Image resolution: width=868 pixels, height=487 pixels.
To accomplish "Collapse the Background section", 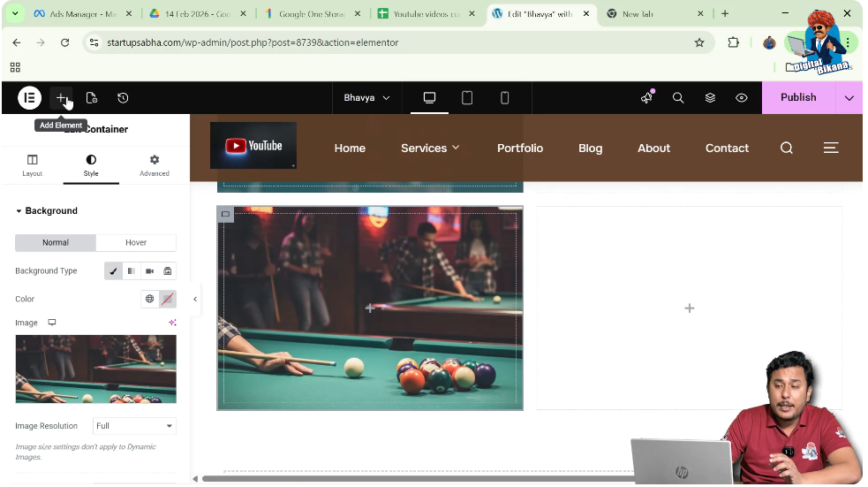I will 47,211.
